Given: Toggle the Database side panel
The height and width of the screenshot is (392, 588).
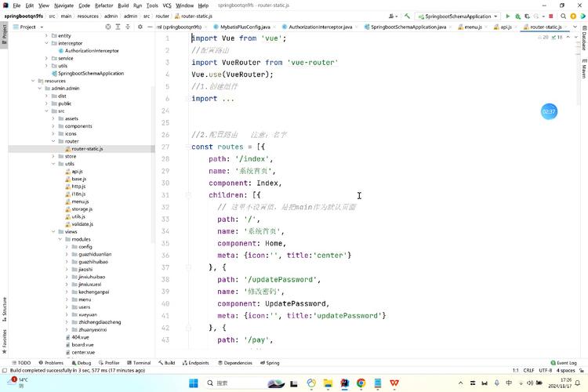Looking at the screenshot, I should coord(583,41).
